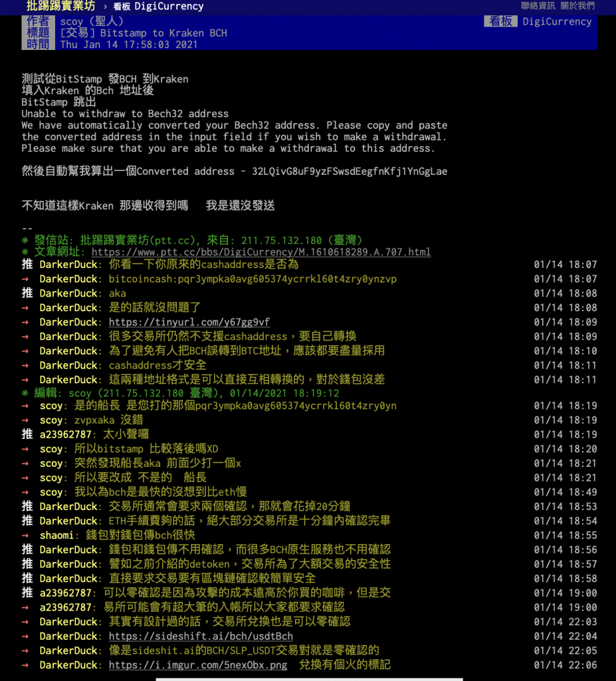Go to 看板 DigiCurrency breadcrumb
The width and height of the screenshot is (616, 681).
(158, 6)
